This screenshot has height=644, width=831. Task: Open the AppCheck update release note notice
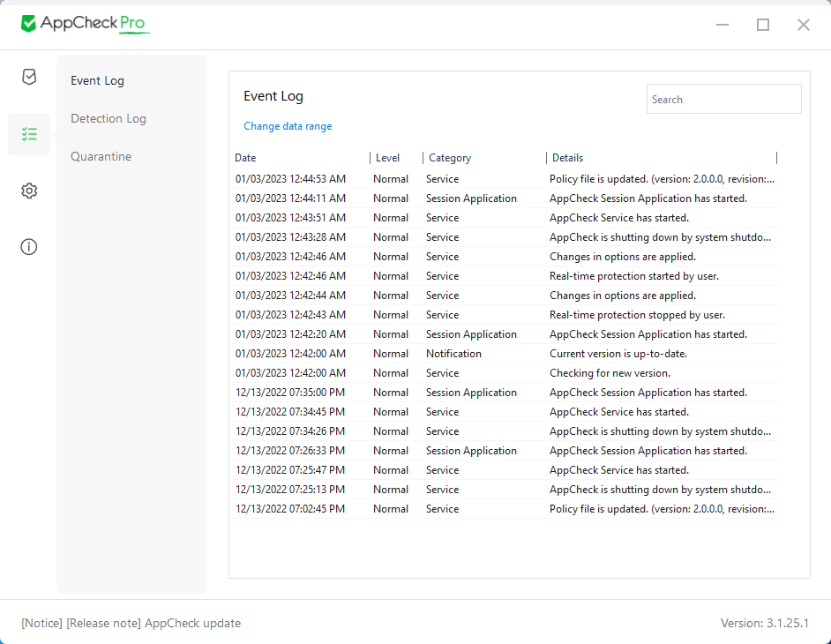click(x=131, y=624)
